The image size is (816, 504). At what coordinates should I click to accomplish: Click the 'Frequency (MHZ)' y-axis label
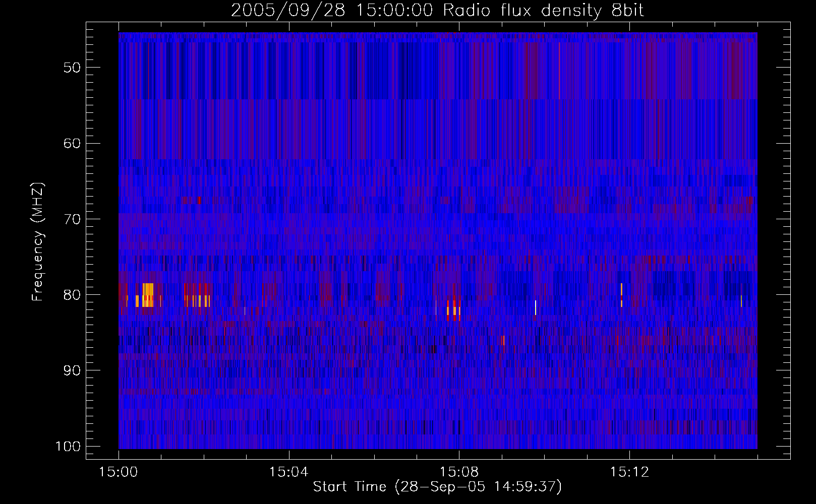(38, 242)
